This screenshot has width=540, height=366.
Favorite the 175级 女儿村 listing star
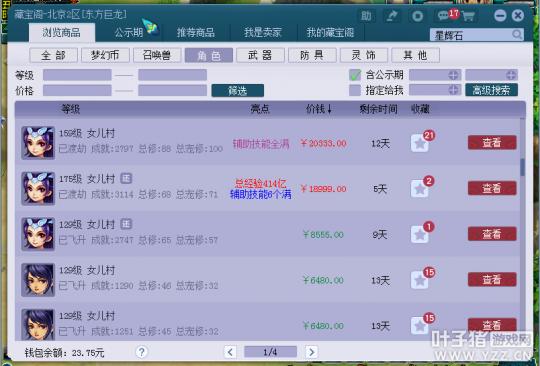(420, 189)
